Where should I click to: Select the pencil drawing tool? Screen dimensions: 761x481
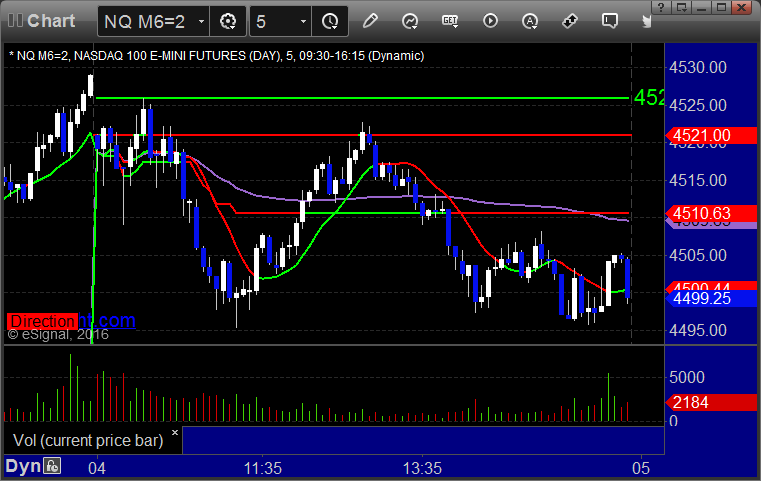click(370, 21)
